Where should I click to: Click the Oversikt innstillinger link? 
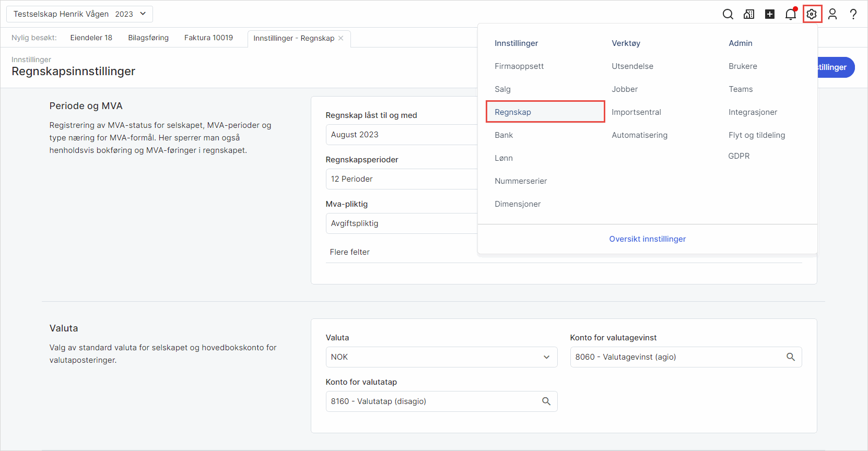(647, 239)
